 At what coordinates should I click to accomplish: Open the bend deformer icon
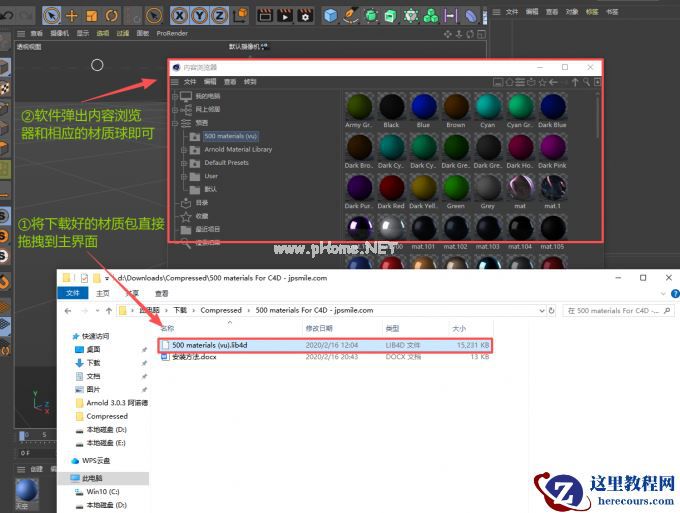tap(471, 16)
